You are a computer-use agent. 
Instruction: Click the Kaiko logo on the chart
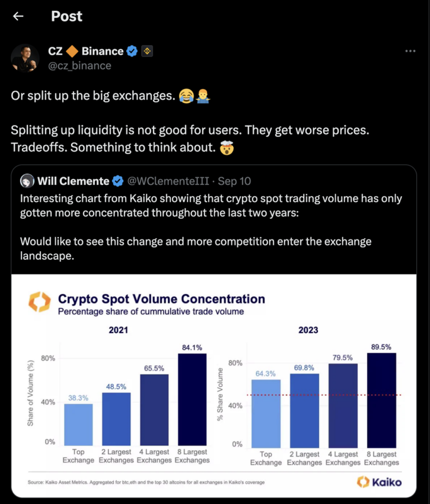pos(39,300)
